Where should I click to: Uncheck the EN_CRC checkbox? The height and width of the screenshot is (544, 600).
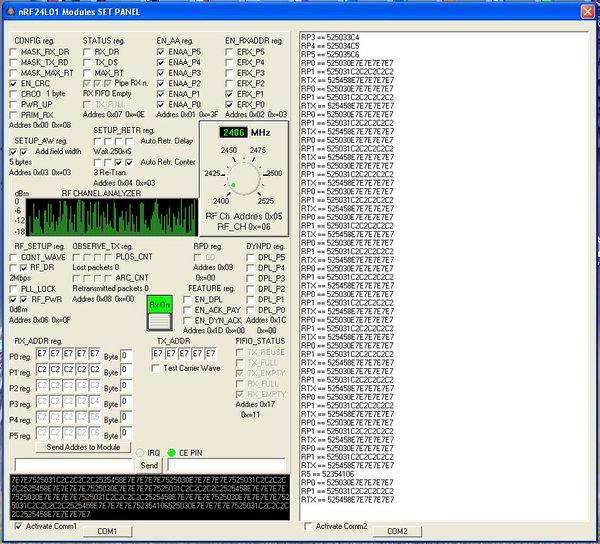click(13, 83)
